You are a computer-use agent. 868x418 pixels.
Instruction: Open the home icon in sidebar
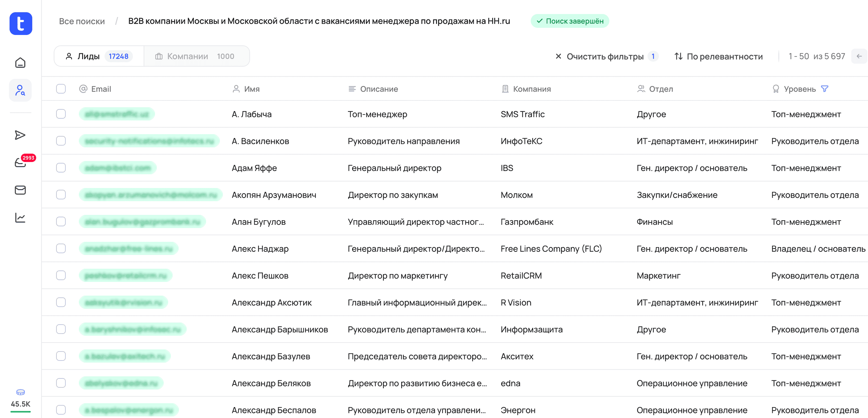coord(20,63)
